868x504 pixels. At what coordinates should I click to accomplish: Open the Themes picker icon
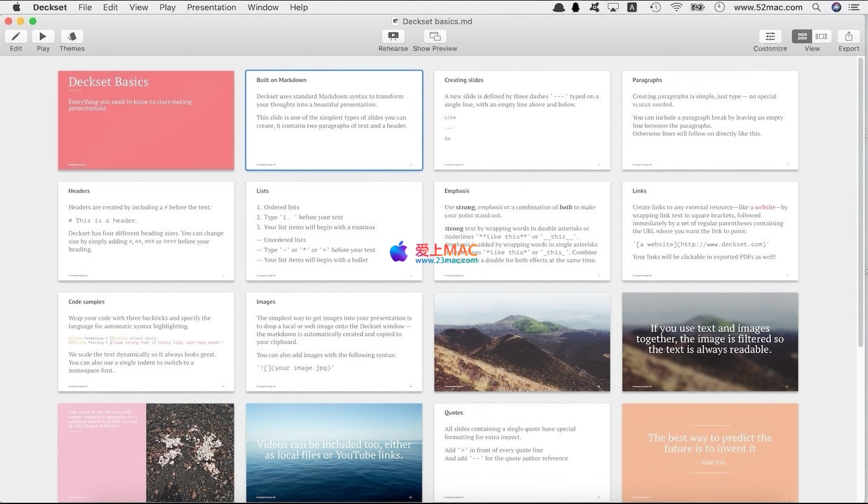pos(72,37)
